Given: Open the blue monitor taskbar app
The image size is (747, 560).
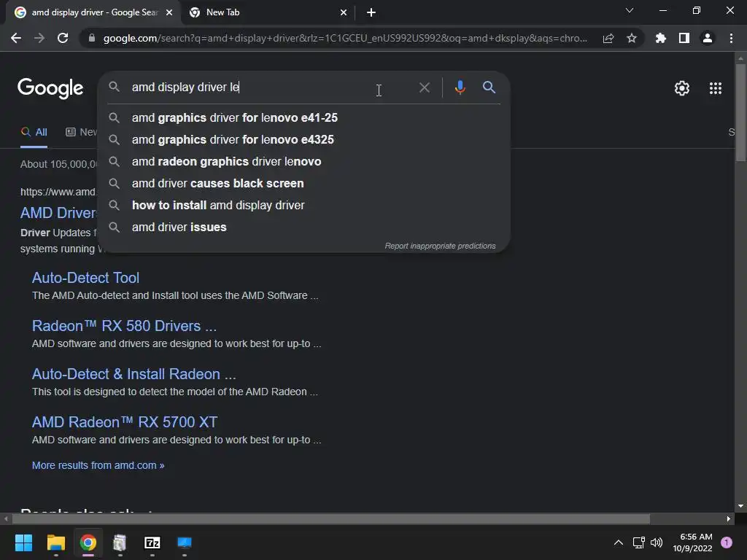Looking at the screenshot, I should pyautogui.click(x=185, y=542).
